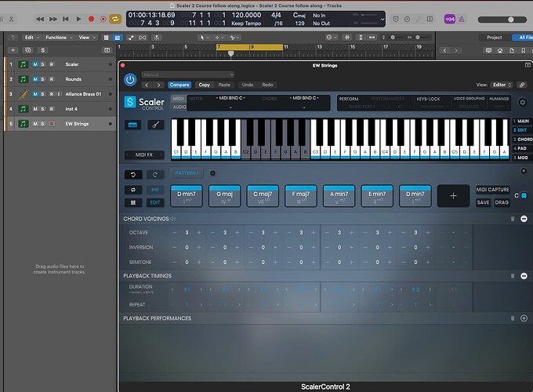Solo the Rounds track
Image resolution: width=533 pixels, height=392 pixels.
coord(43,79)
